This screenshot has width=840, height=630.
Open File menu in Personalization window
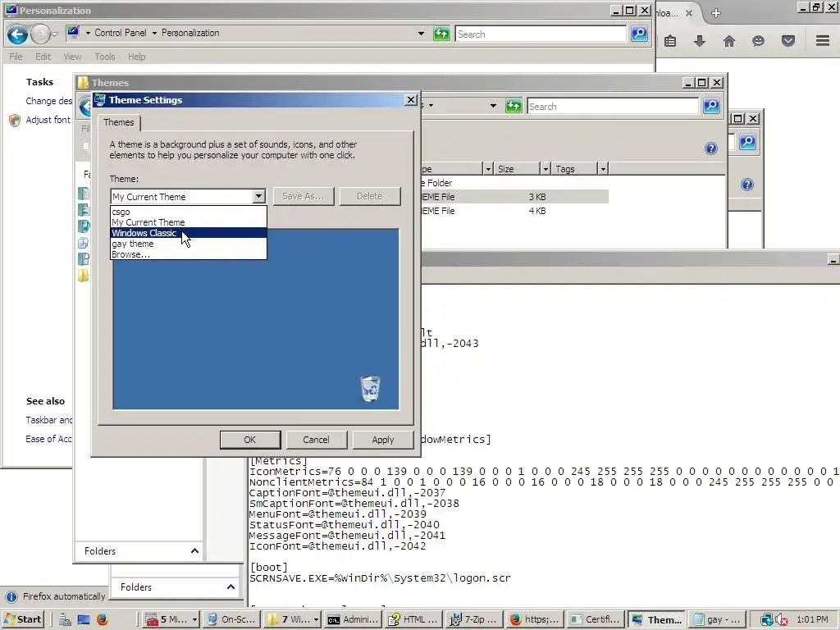click(16, 57)
